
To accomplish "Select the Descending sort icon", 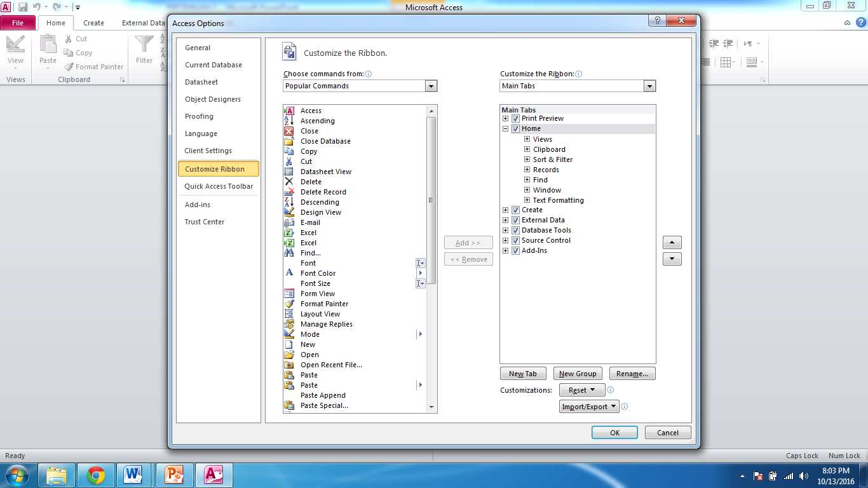I will 289,202.
